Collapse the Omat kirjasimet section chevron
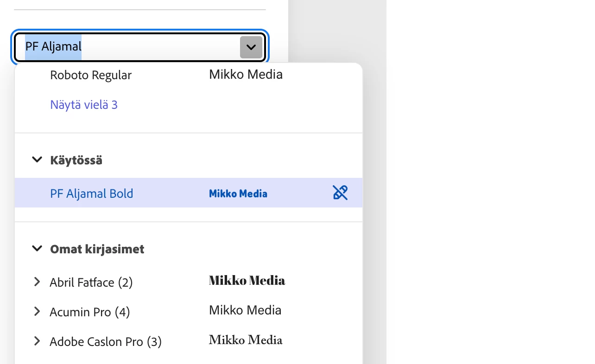 point(37,249)
